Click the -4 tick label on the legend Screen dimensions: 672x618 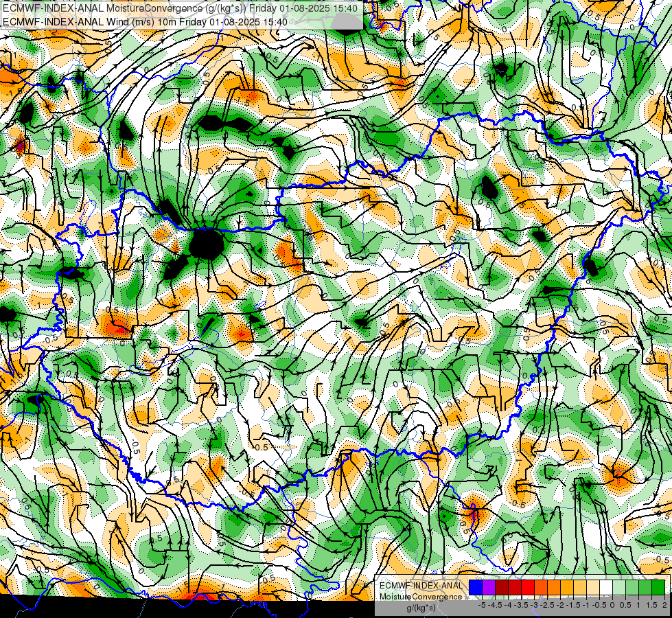508,605
